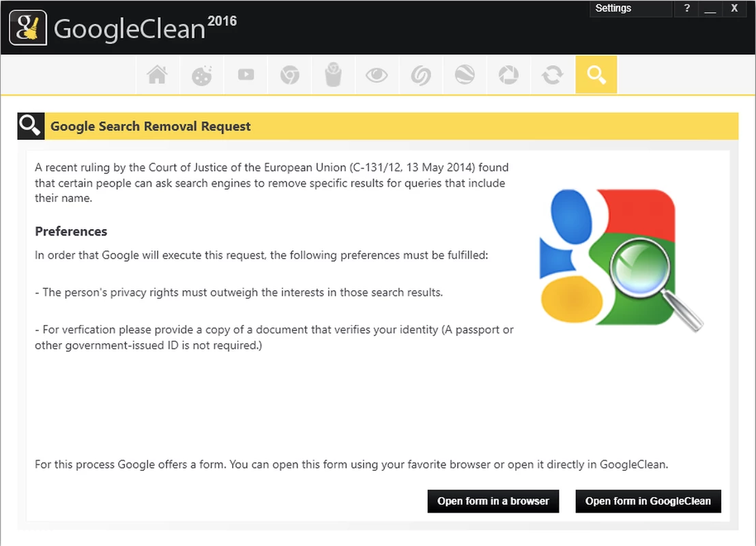
Task: Open the cookie cleaner icon
Action: click(x=201, y=75)
